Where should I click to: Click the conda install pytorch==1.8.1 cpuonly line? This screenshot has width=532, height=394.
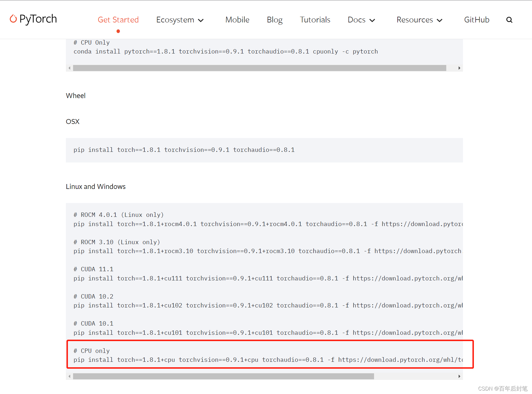(226, 51)
